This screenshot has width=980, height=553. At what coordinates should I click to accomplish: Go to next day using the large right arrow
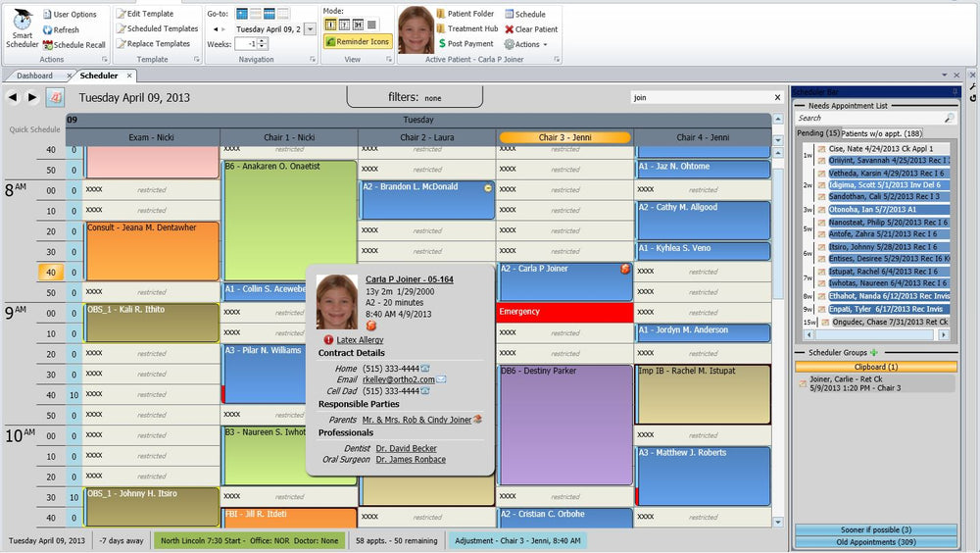[32, 97]
